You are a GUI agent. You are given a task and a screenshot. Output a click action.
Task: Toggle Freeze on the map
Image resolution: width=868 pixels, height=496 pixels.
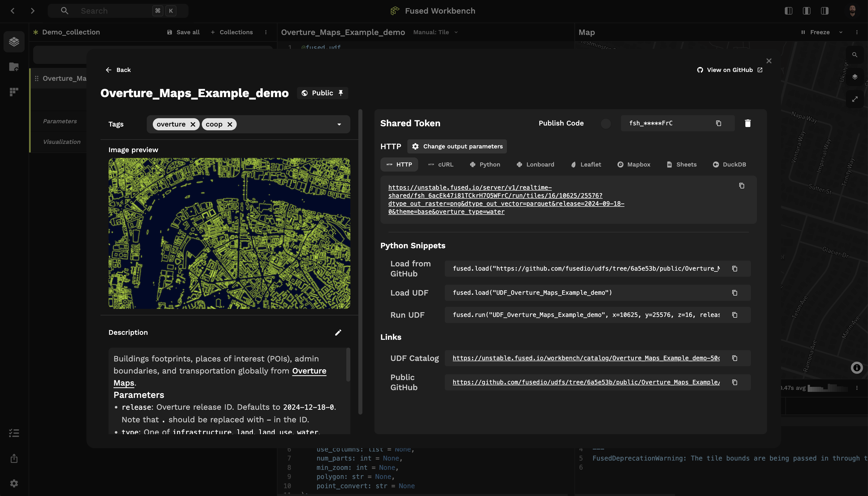[815, 32]
